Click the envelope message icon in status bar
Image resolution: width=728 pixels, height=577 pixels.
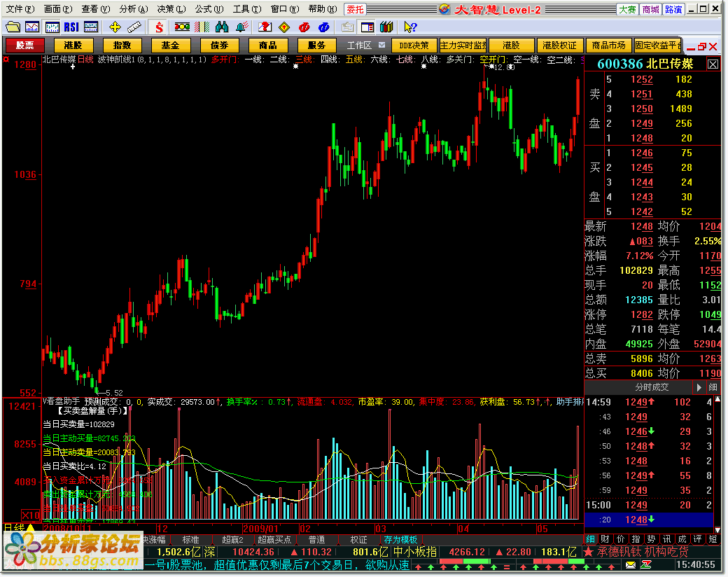631,564
